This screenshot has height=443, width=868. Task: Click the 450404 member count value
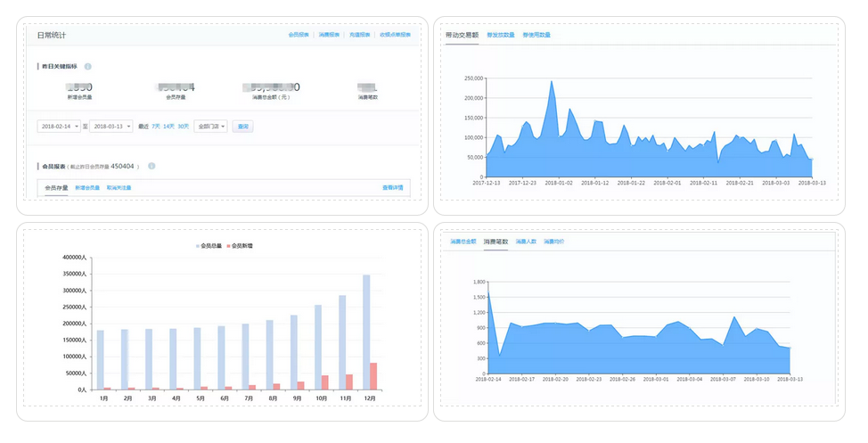click(x=122, y=166)
